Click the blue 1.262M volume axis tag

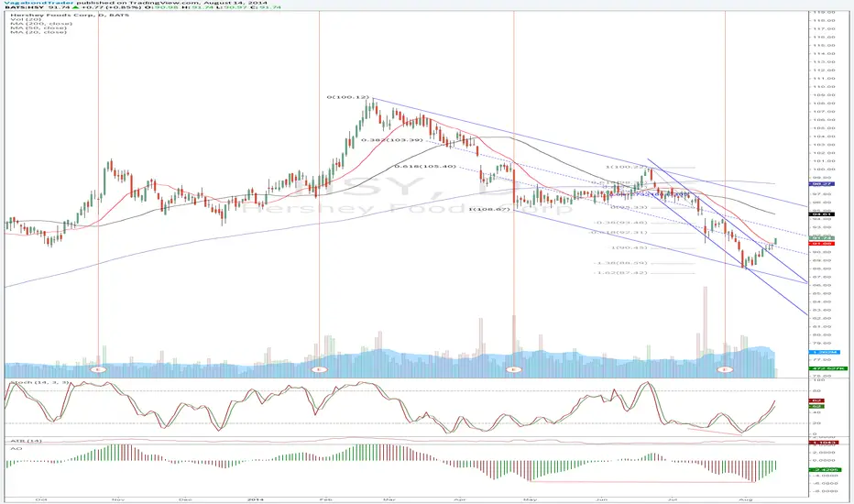pos(825,353)
